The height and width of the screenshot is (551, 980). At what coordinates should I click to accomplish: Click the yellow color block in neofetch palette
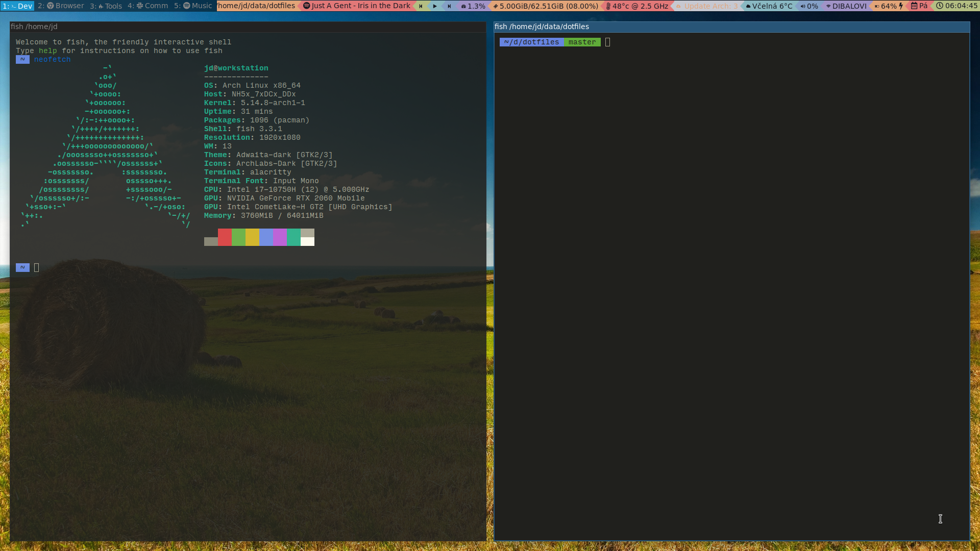(x=252, y=237)
